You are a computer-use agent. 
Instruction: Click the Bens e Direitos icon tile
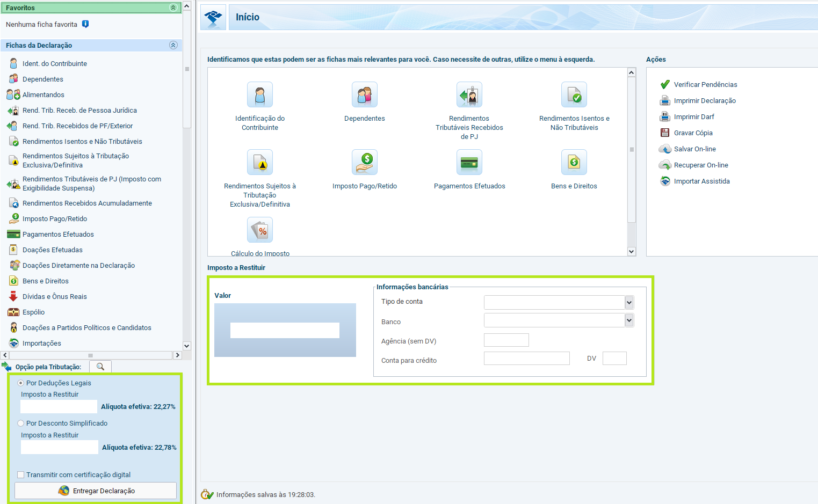(x=574, y=162)
